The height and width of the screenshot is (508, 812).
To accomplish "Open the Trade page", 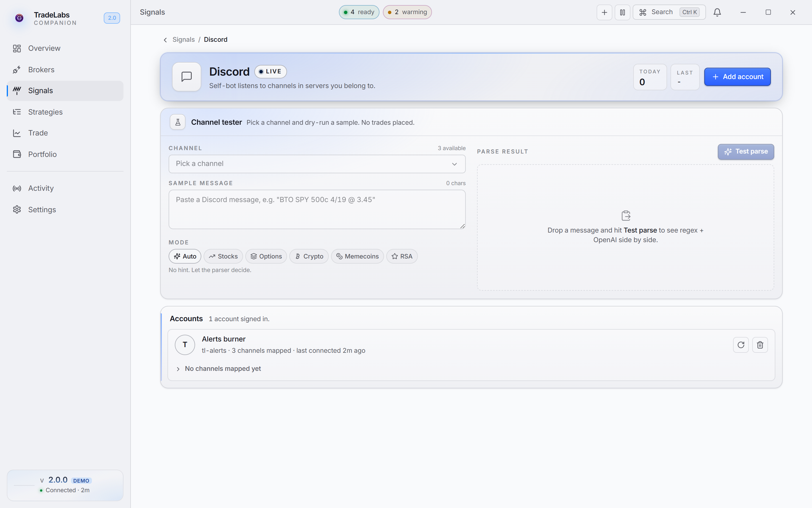I will pos(65,133).
